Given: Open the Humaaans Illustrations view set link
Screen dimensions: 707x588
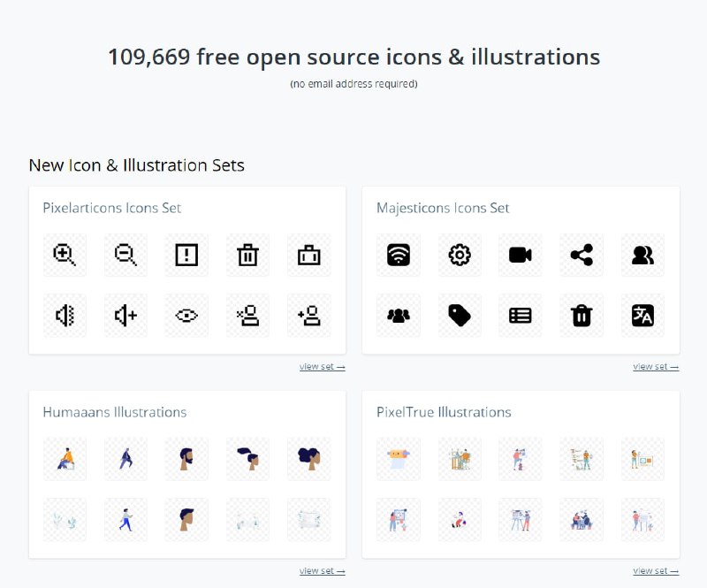Looking at the screenshot, I should tap(321, 570).
